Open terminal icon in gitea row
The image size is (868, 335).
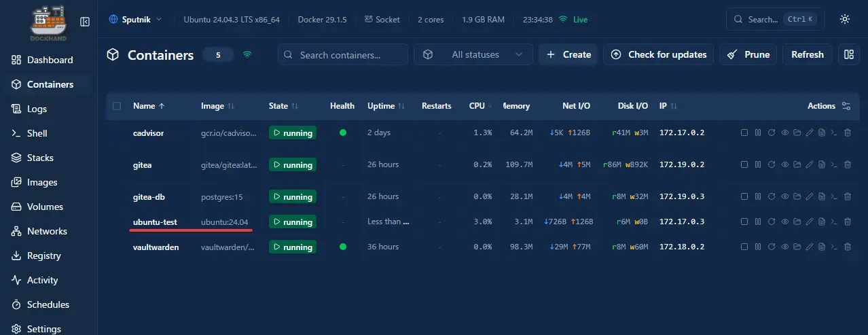point(834,164)
